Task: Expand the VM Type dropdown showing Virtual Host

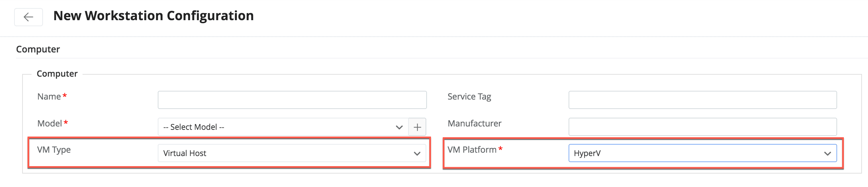Action: [286, 154]
